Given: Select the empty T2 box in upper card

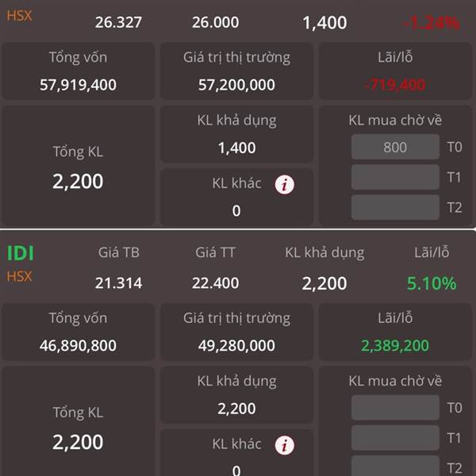Looking at the screenshot, I should (x=395, y=207).
